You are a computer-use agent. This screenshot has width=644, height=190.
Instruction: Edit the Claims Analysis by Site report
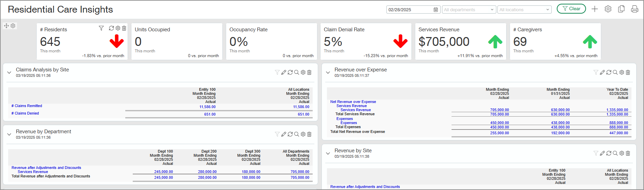tap(284, 72)
